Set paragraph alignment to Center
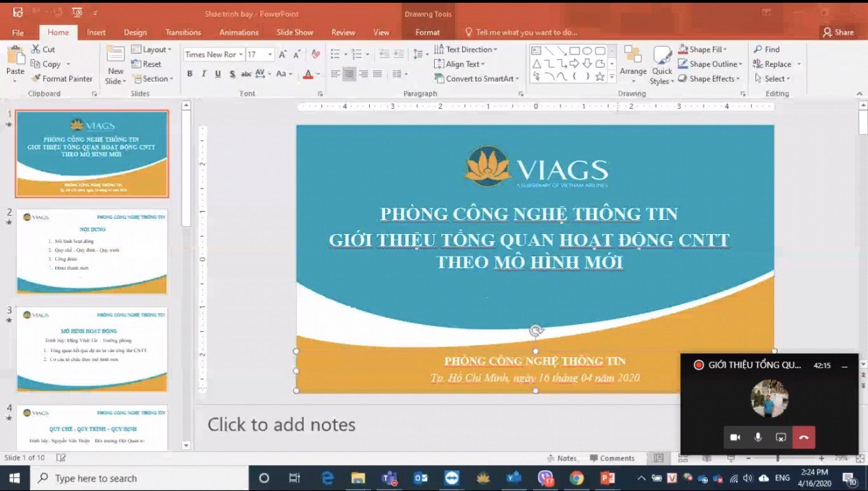The height and width of the screenshot is (491, 868). click(349, 74)
